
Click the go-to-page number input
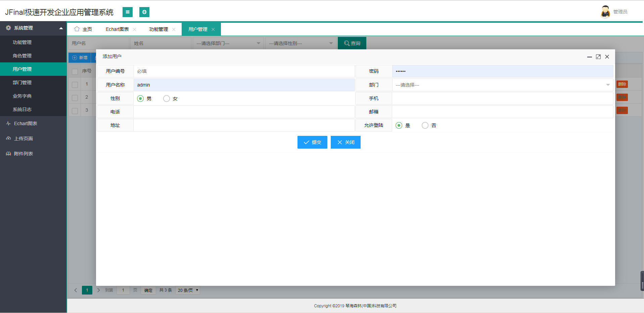coord(123,290)
